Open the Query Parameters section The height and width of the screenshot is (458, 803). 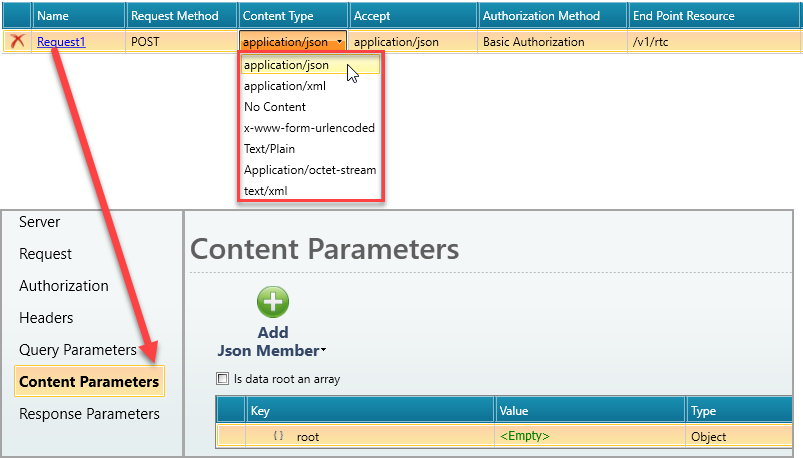78,350
